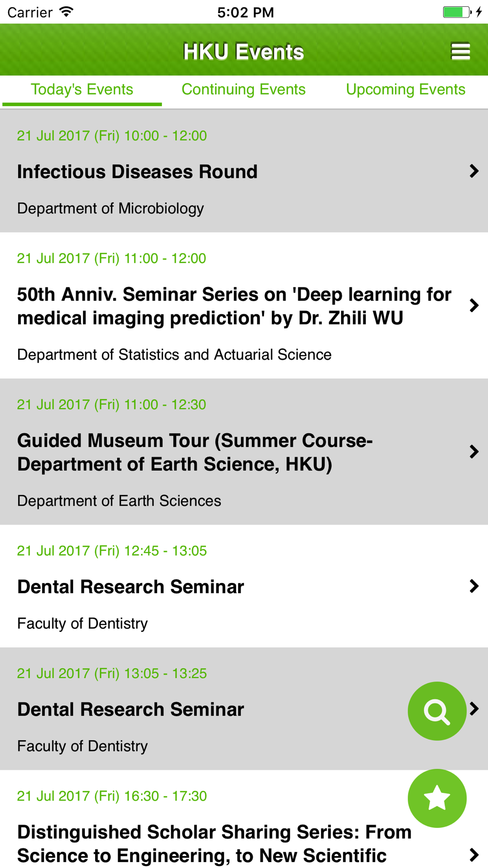Expand Deep learning seminar chevron arrow
488x868 pixels.
(x=473, y=306)
